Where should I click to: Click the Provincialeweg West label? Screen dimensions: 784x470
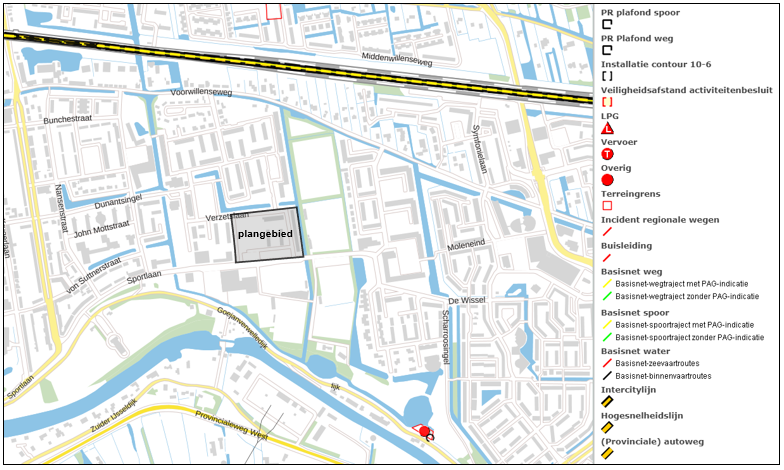[232, 426]
